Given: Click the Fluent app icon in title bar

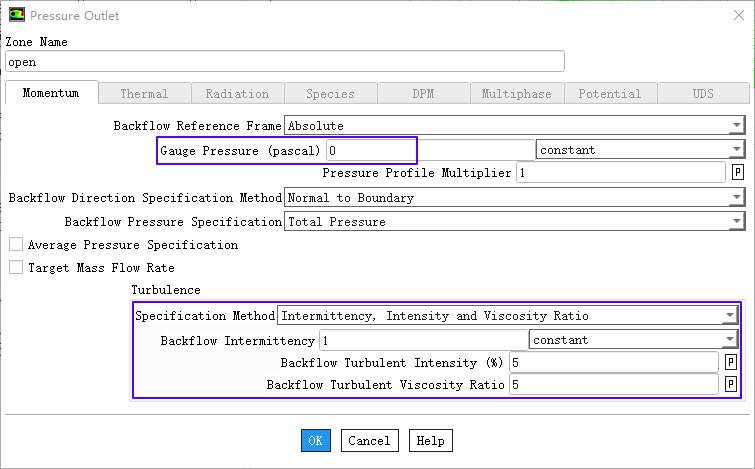Looking at the screenshot, I should coord(16,15).
